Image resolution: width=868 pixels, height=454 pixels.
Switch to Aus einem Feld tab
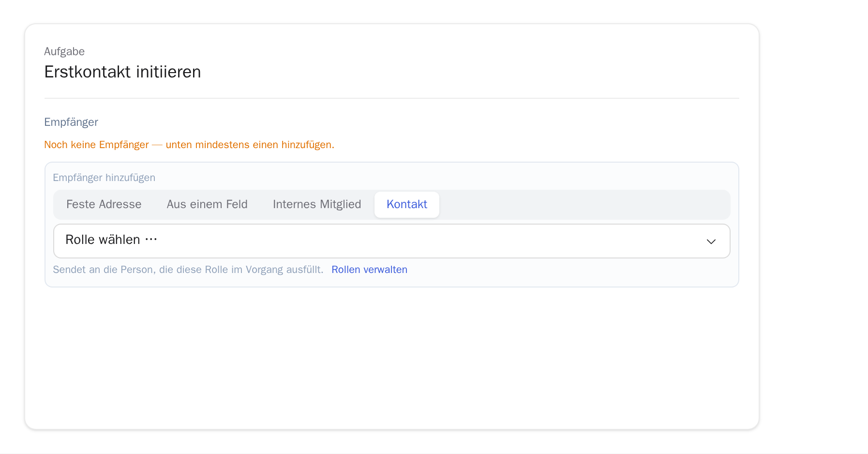point(207,204)
